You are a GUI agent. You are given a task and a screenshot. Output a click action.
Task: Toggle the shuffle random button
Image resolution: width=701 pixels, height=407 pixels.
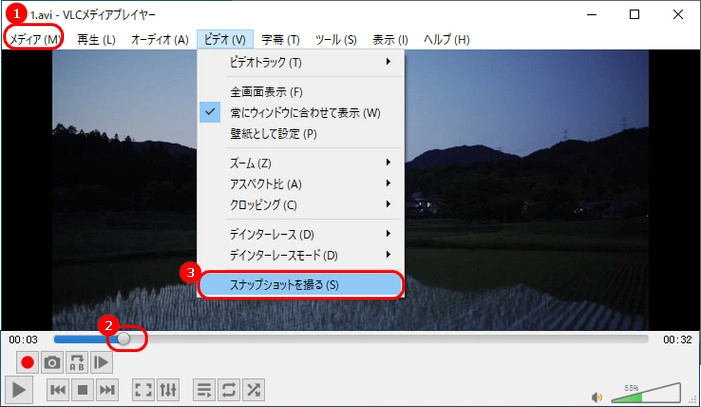coord(253,389)
